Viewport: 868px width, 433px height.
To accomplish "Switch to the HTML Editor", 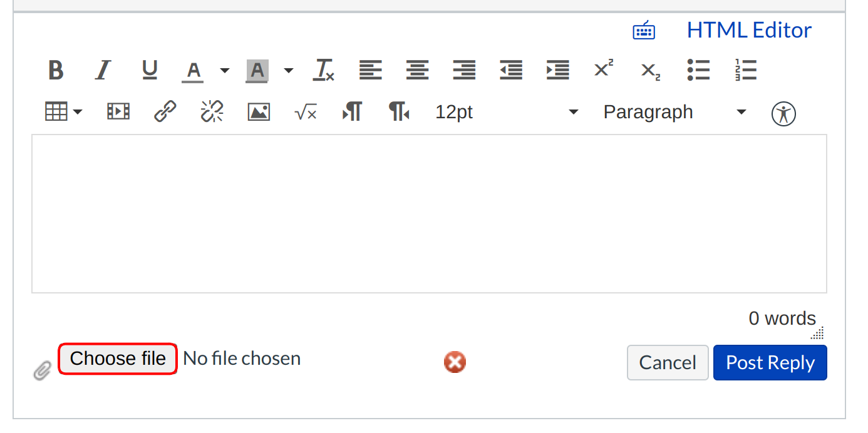I will (749, 29).
